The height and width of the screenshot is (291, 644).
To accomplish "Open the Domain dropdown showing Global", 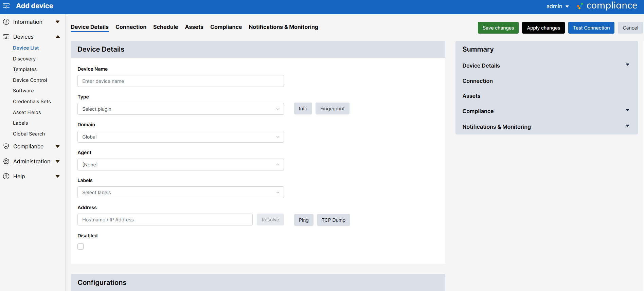I will [180, 137].
